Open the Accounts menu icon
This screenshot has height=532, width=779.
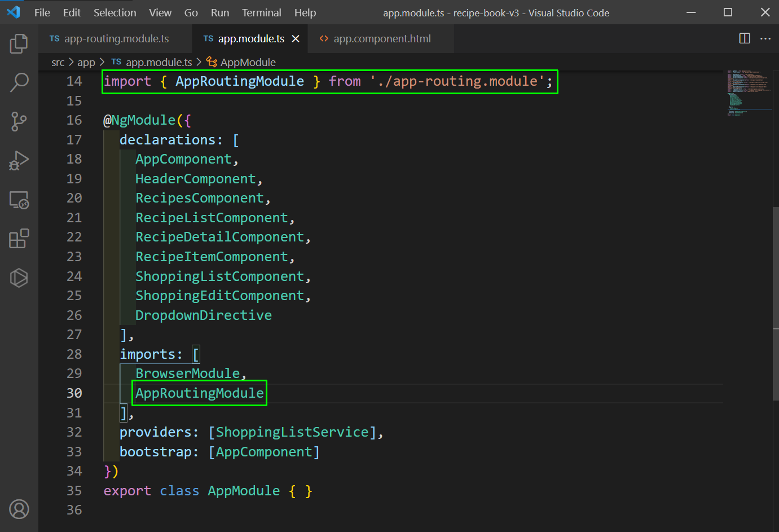pyautogui.click(x=19, y=509)
